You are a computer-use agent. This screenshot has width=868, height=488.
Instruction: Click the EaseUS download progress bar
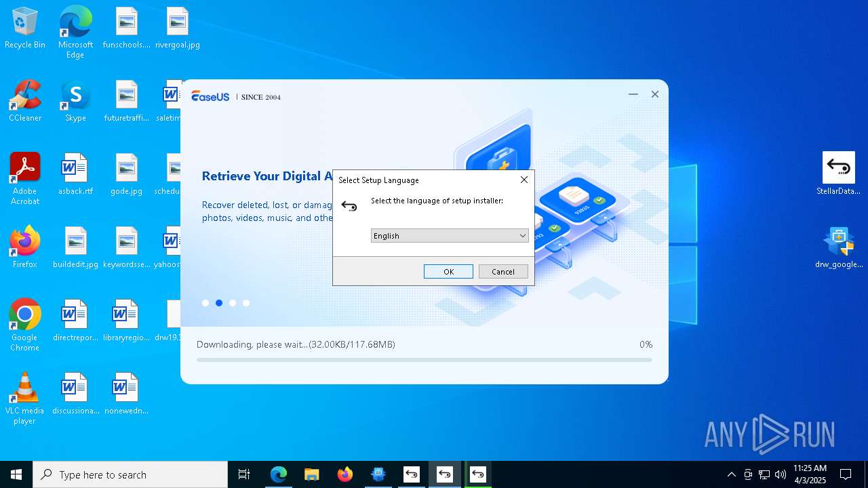[x=425, y=360]
